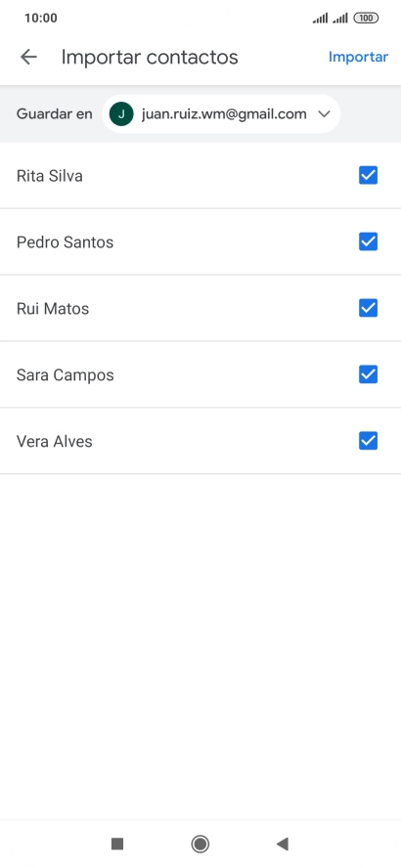Tap the Android recents square button
401x868 pixels.
116,844
